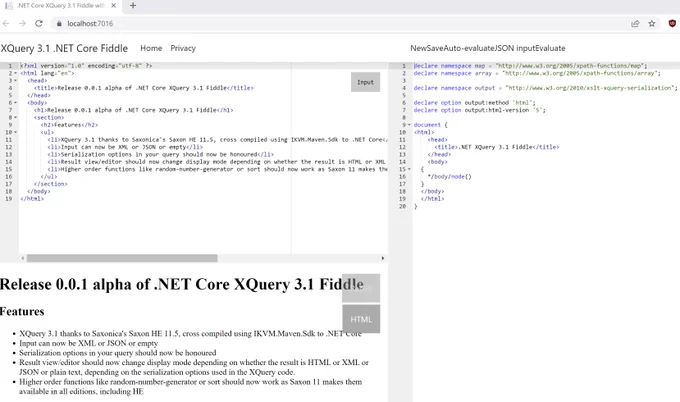This screenshot has height=402, width=680.
Task: Fold the brace block at query line 15
Action: pos(409,169)
